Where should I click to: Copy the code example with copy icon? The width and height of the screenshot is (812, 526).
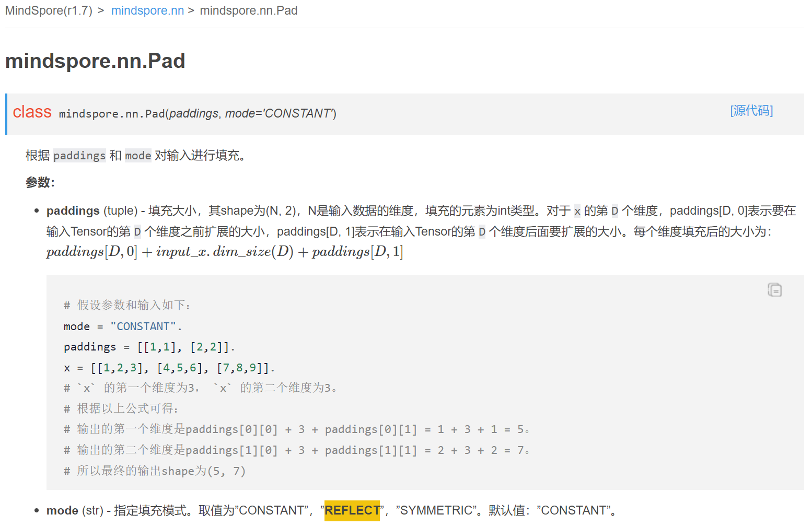point(774,290)
